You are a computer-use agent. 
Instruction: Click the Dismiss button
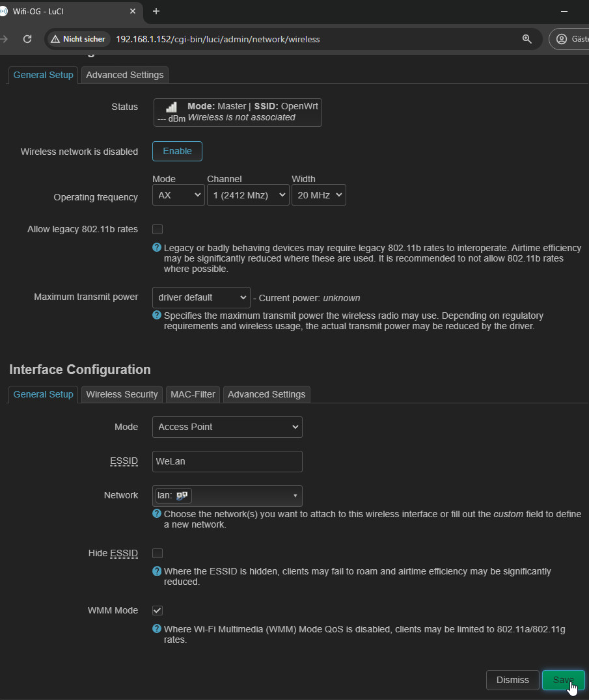pos(512,680)
